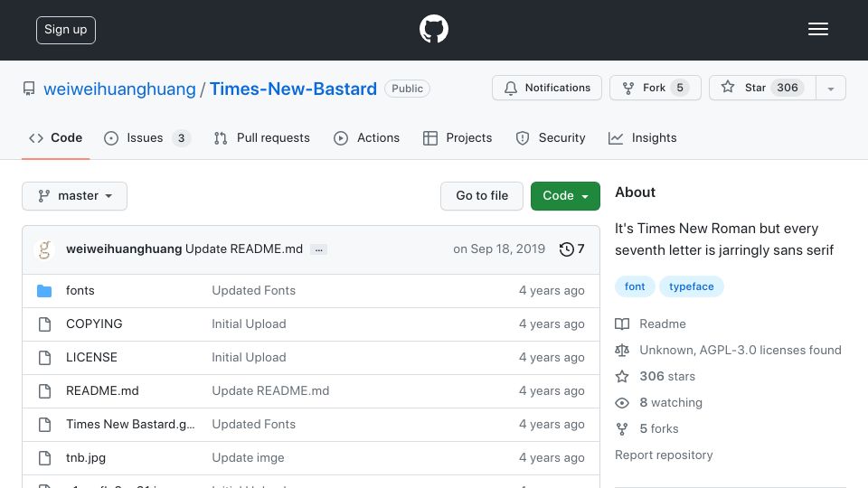
Task: Open the README.md file
Action: pos(102,390)
